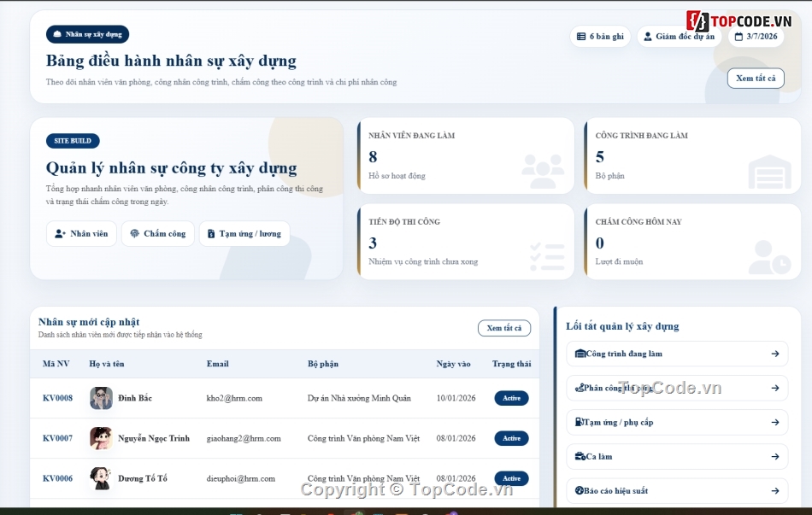Click the Trạng thái column header
Screen dimensions: 812x515
512,364
